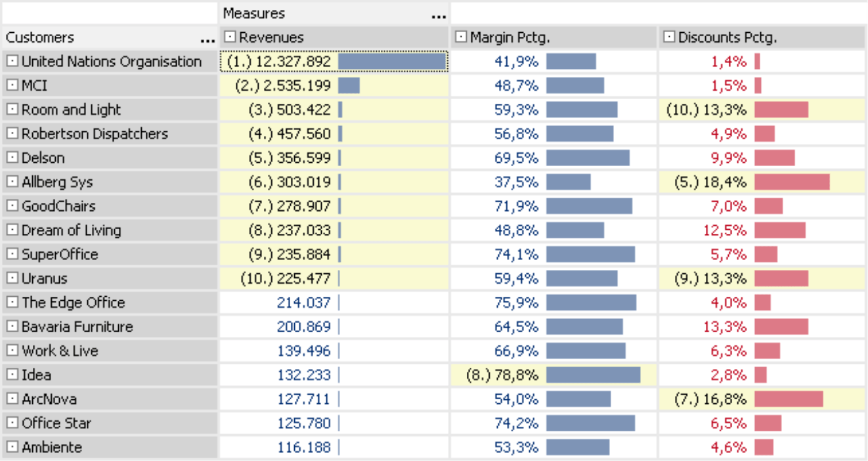Select the Ambiente row label
The width and height of the screenshot is (868, 461).
52,447
